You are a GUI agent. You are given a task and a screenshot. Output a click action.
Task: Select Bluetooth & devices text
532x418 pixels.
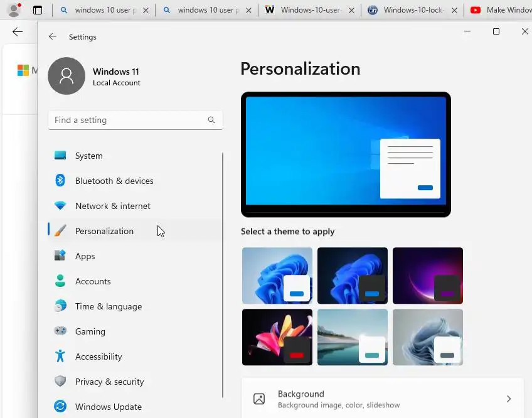(x=114, y=181)
